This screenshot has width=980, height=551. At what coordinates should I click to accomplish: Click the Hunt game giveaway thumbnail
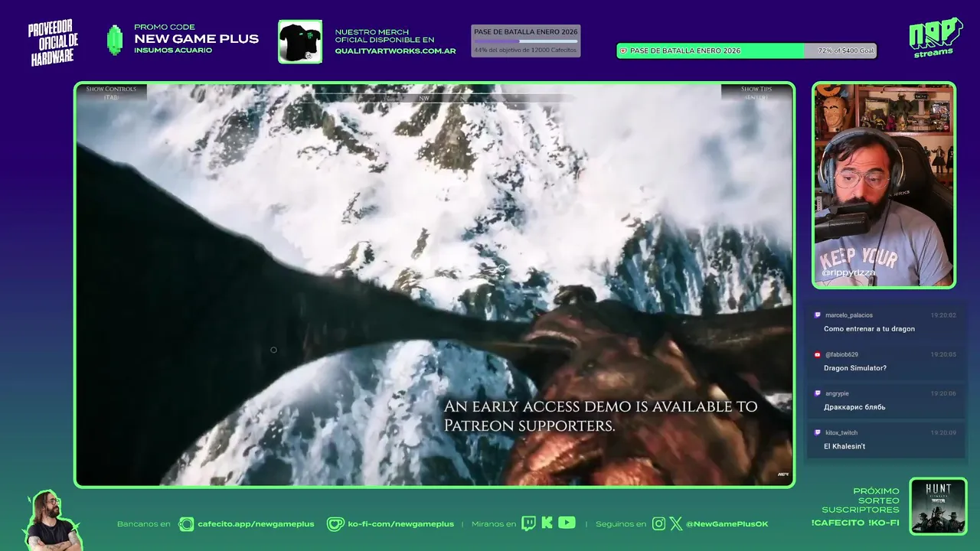938,507
